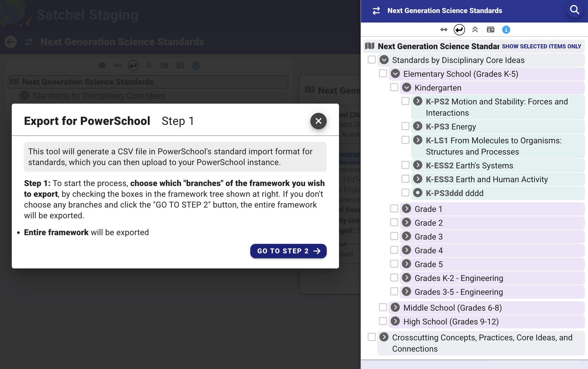The width and height of the screenshot is (588, 369).
Task: Expand the Grade 3 branch
Action: (406, 236)
